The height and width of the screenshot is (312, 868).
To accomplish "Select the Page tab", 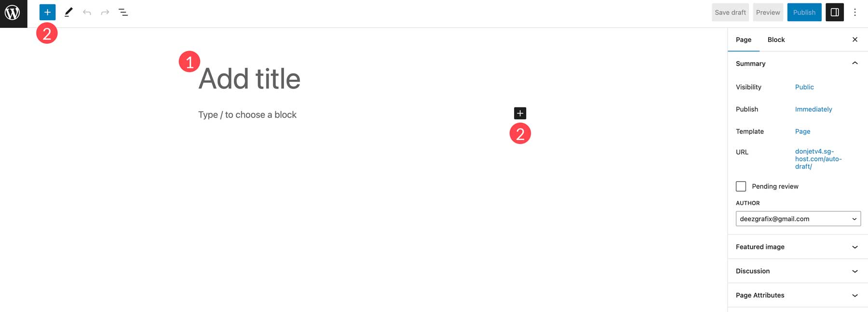I will pyautogui.click(x=743, y=39).
